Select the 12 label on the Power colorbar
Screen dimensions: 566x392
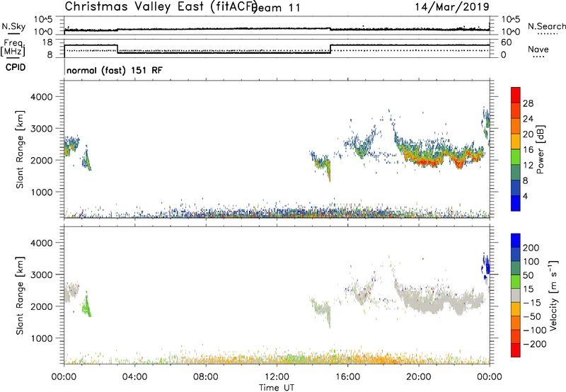coord(528,166)
